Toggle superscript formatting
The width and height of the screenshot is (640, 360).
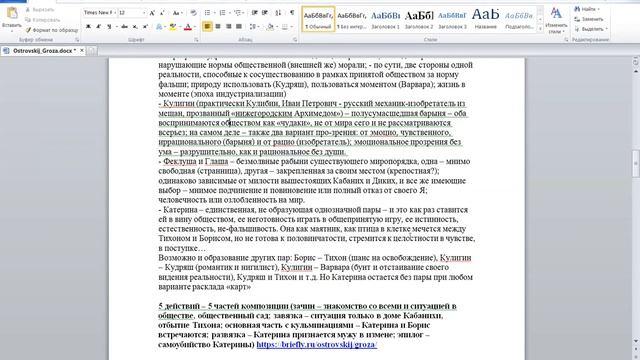click(145, 27)
